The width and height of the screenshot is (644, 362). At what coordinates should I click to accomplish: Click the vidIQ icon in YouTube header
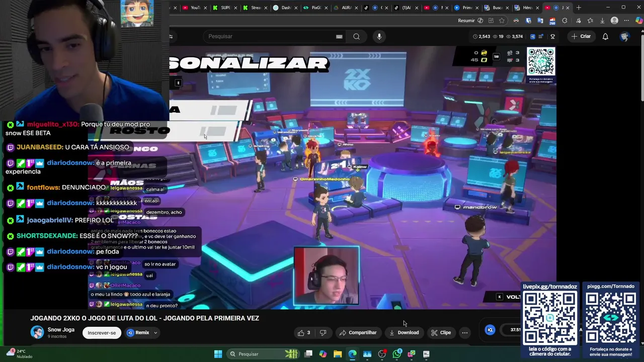point(533,36)
